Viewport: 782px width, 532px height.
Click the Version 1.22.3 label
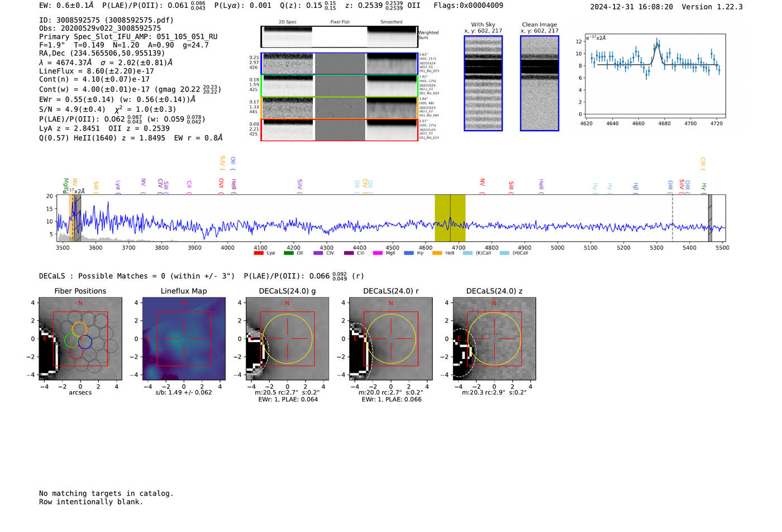coord(712,7)
